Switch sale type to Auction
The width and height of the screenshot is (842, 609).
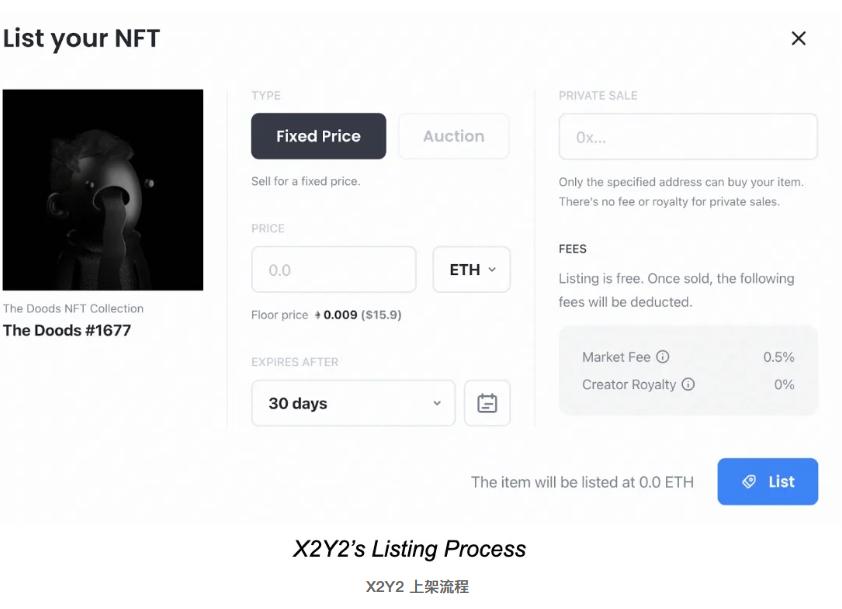tap(453, 136)
